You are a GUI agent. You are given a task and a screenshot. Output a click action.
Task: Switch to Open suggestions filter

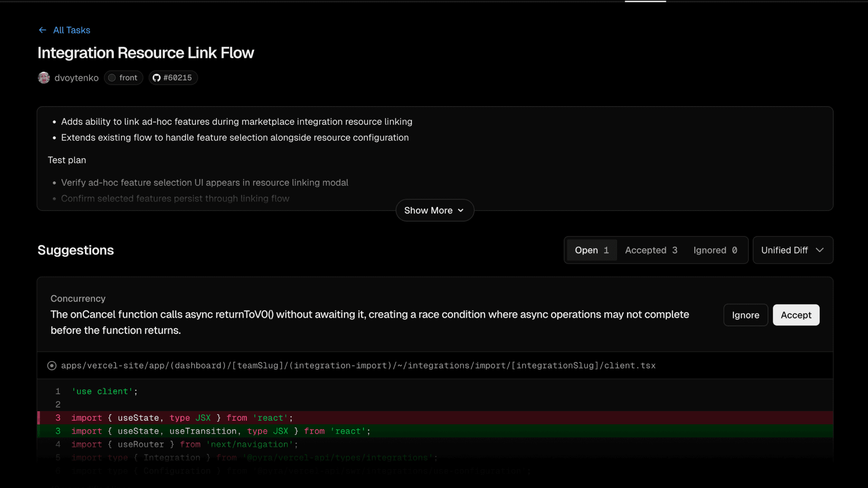592,250
